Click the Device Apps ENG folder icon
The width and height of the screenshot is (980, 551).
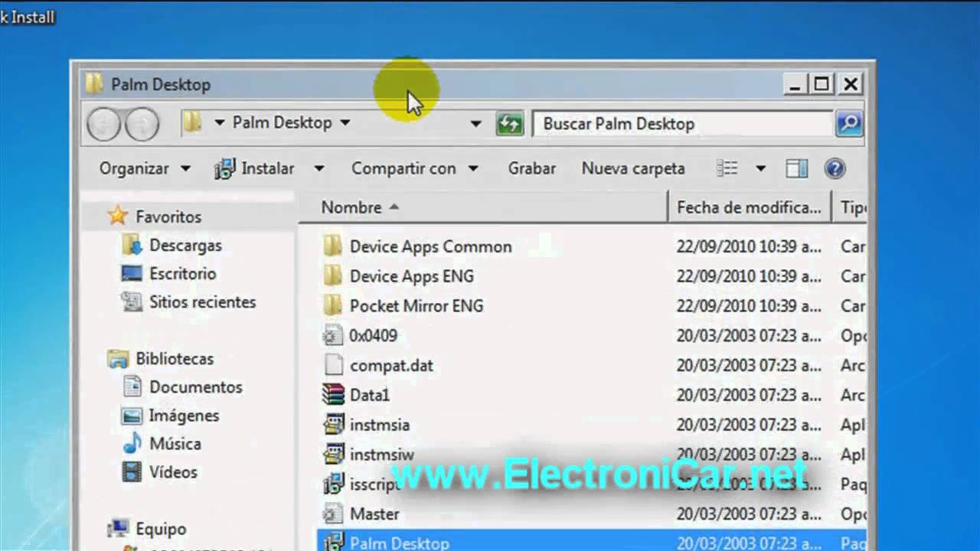pyautogui.click(x=332, y=275)
